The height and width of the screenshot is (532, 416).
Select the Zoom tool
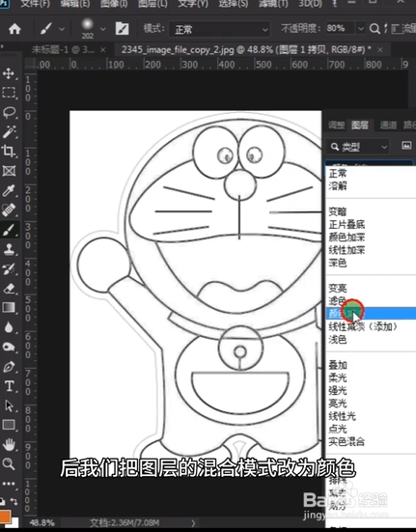tap(9, 463)
